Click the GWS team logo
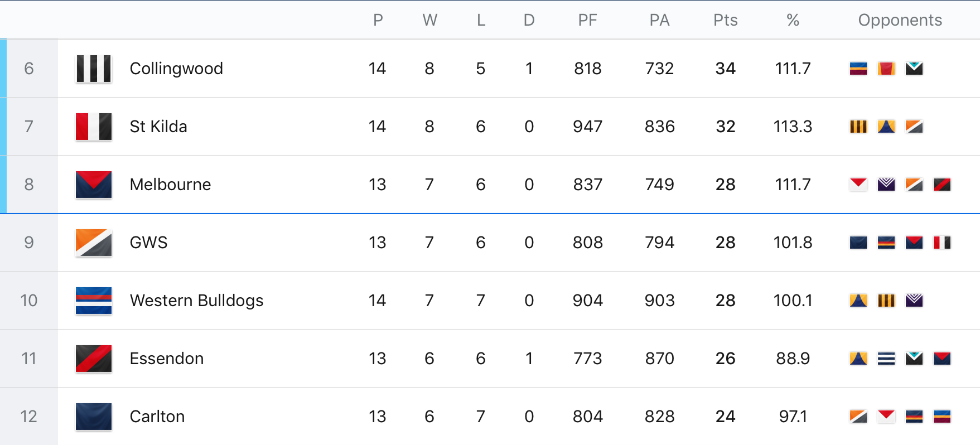This screenshot has height=445, width=980. (x=94, y=243)
